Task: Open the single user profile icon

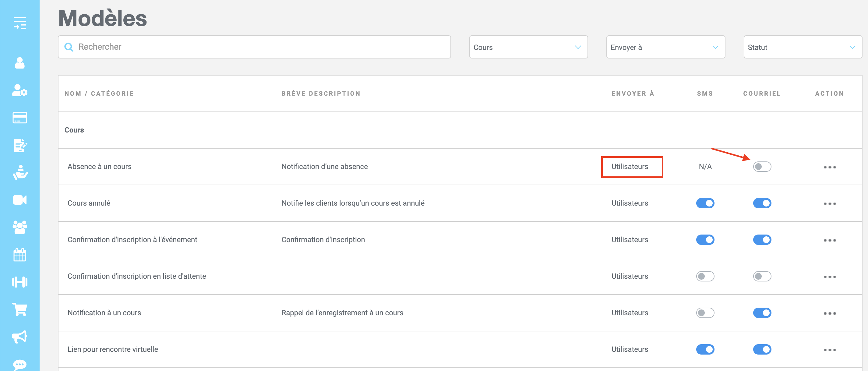Action: [19, 63]
